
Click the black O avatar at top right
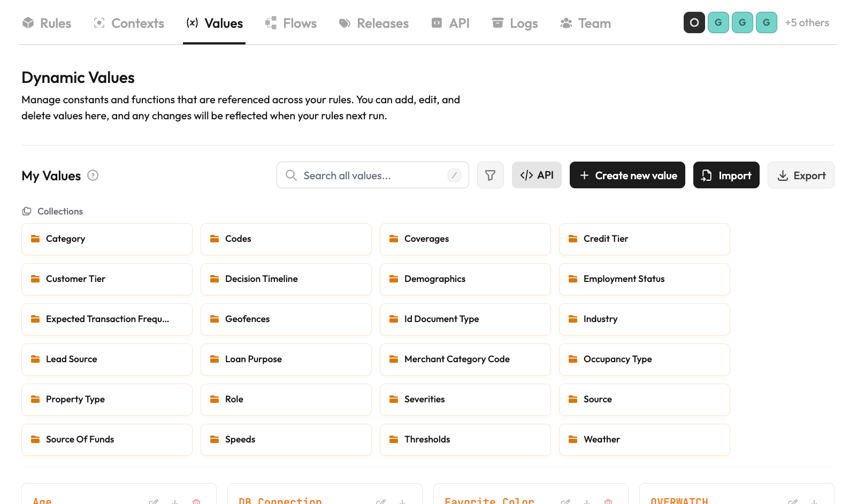tap(694, 22)
